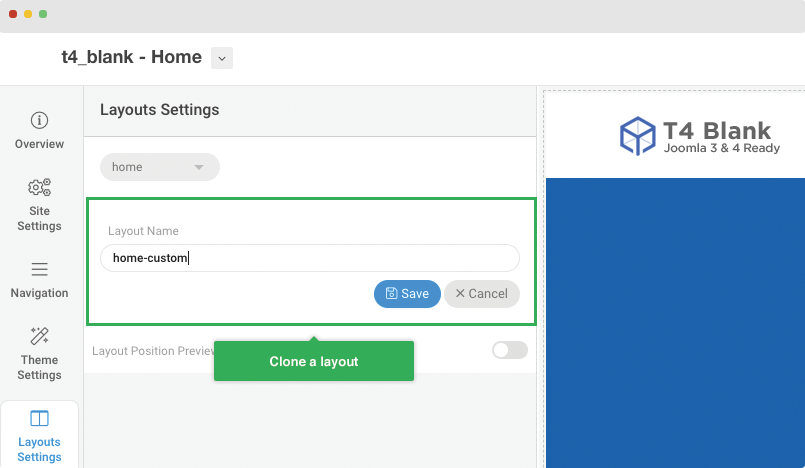Click the X icon on Cancel

[x=460, y=293]
